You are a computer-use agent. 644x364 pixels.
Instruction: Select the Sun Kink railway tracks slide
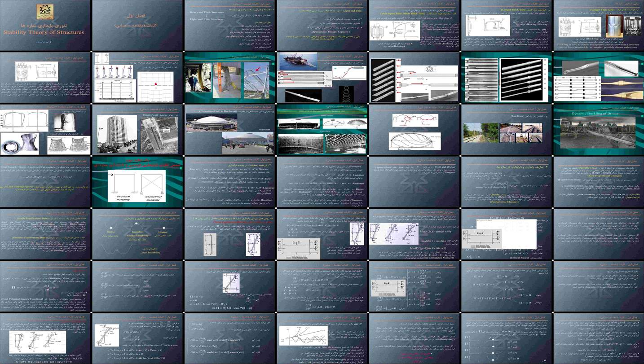pyautogui.click(x=505, y=130)
